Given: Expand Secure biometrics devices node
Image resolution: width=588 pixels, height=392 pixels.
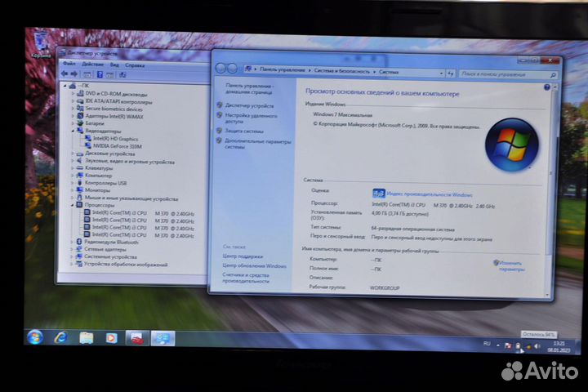Looking at the screenshot, I should pos(73,109).
